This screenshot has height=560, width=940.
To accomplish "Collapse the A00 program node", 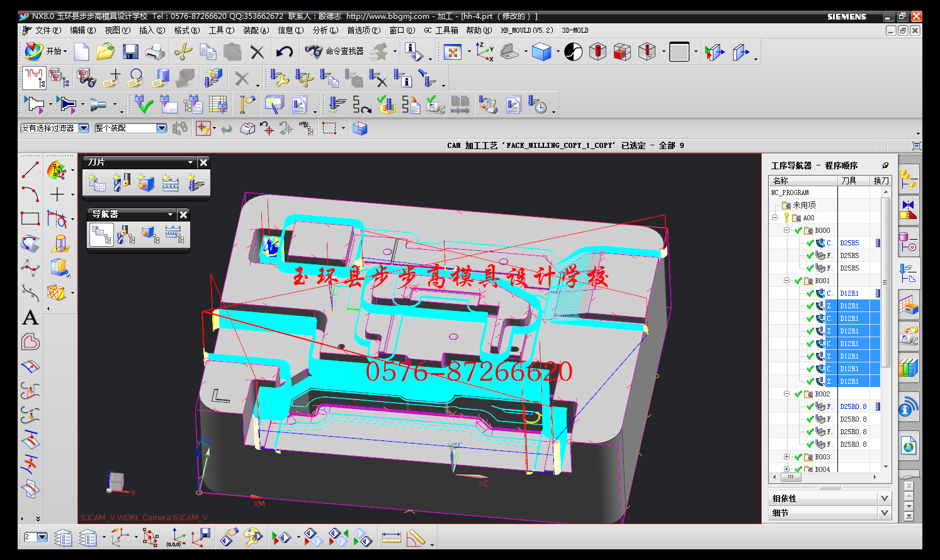I will pyautogui.click(x=774, y=218).
